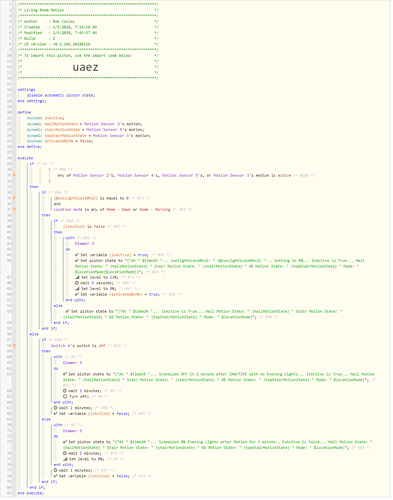The image size is (393, 500).
Task: Click clock icon on line 77 Wait 1 minutes
Action: (x=56, y=470)
